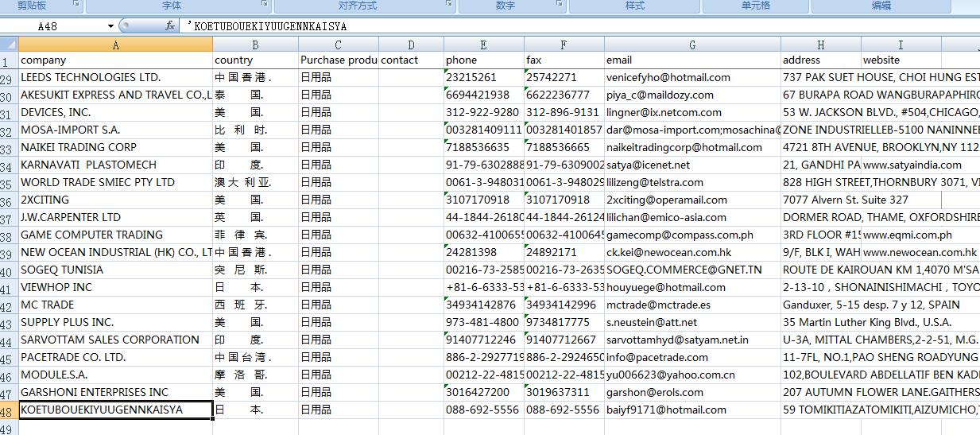Select row 35 header

10,183
